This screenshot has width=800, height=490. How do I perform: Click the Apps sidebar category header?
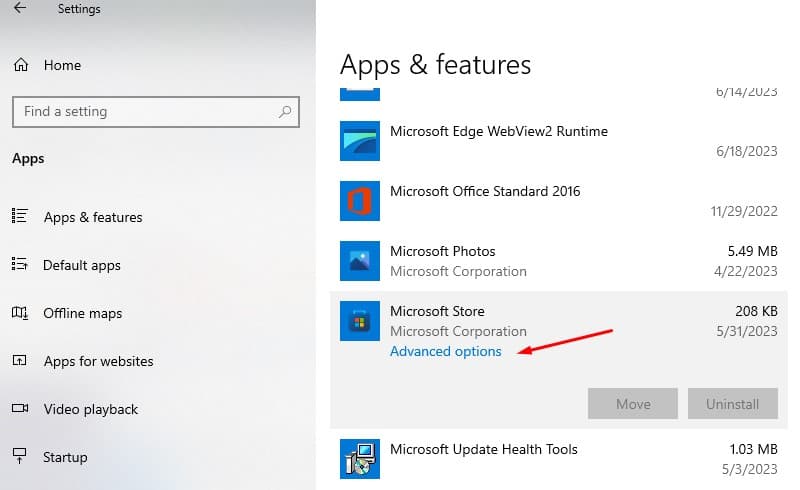pyautogui.click(x=28, y=159)
